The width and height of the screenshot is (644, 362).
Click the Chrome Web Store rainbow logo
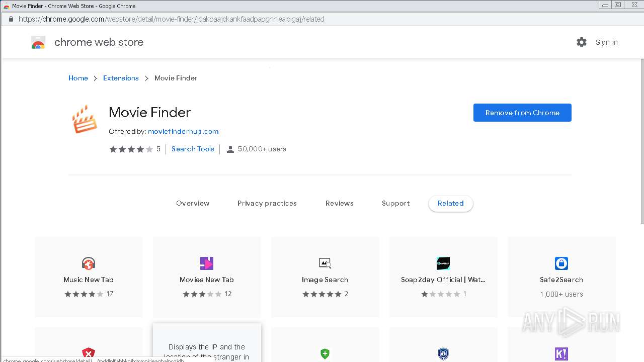coord(38,43)
